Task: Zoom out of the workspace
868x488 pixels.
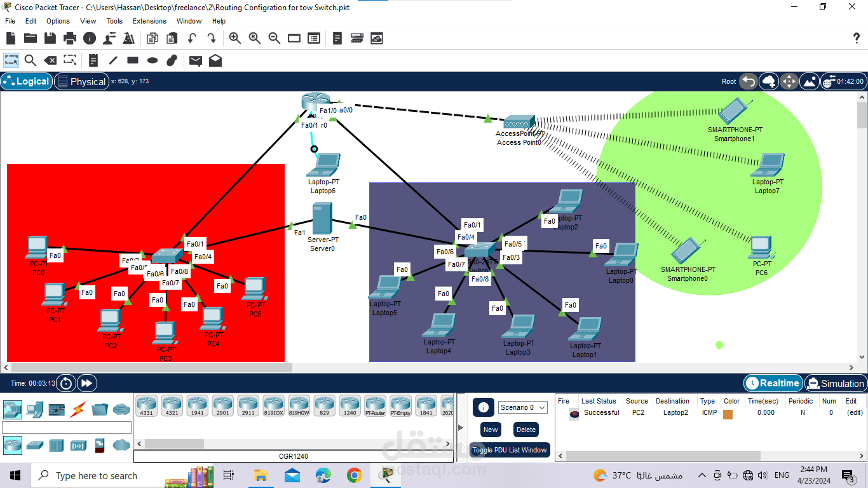Action: point(275,39)
